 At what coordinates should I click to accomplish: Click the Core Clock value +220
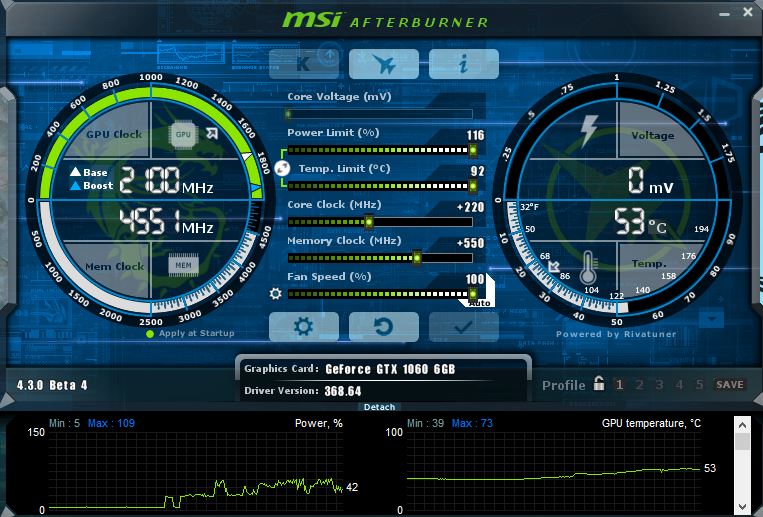[471, 207]
